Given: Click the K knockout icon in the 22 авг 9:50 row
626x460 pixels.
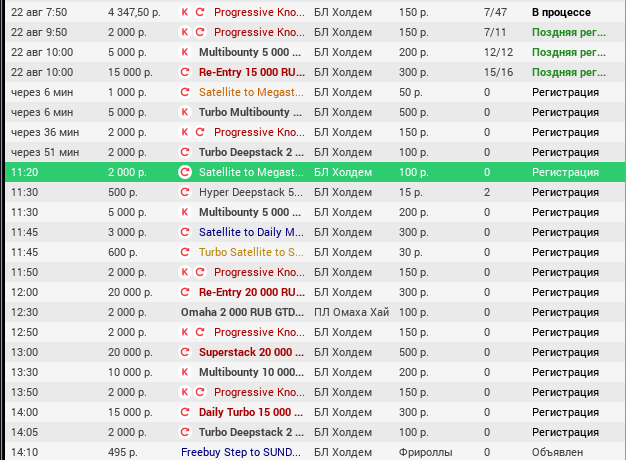Looking at the screenshot, I should [x=184, y=32].
